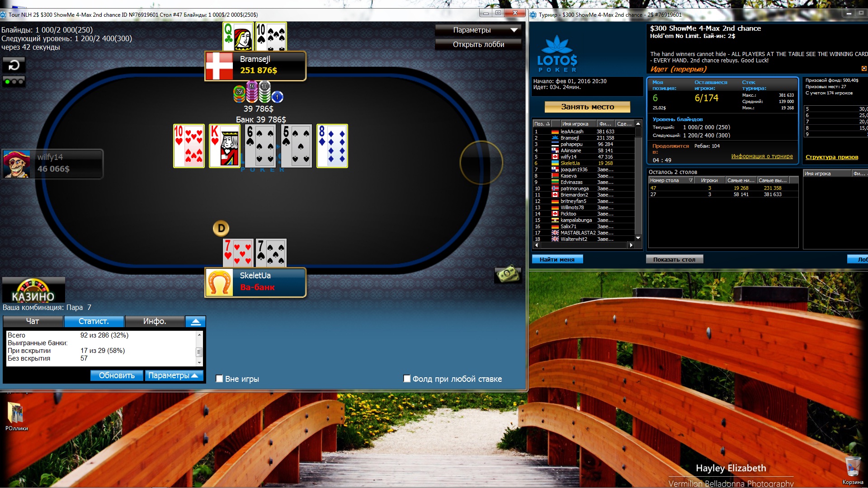Open Структура призов link
The width and height of the screenshot is (868, 488).
click(831, 157)
